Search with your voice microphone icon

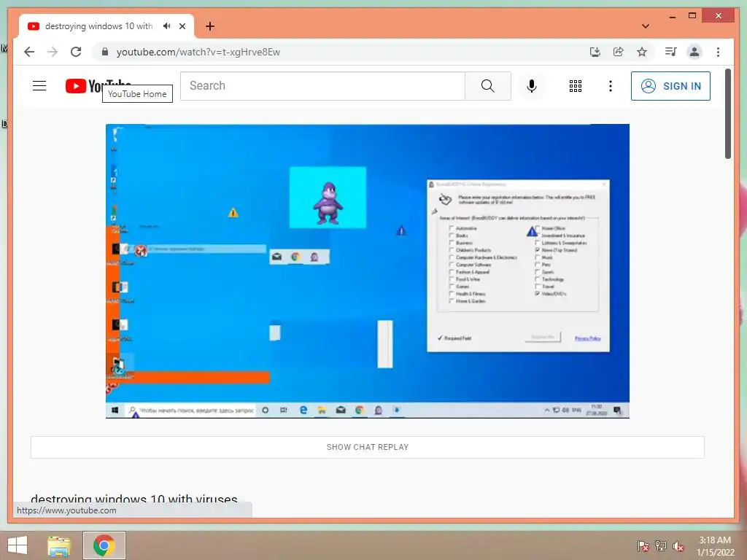coord(532,86)
